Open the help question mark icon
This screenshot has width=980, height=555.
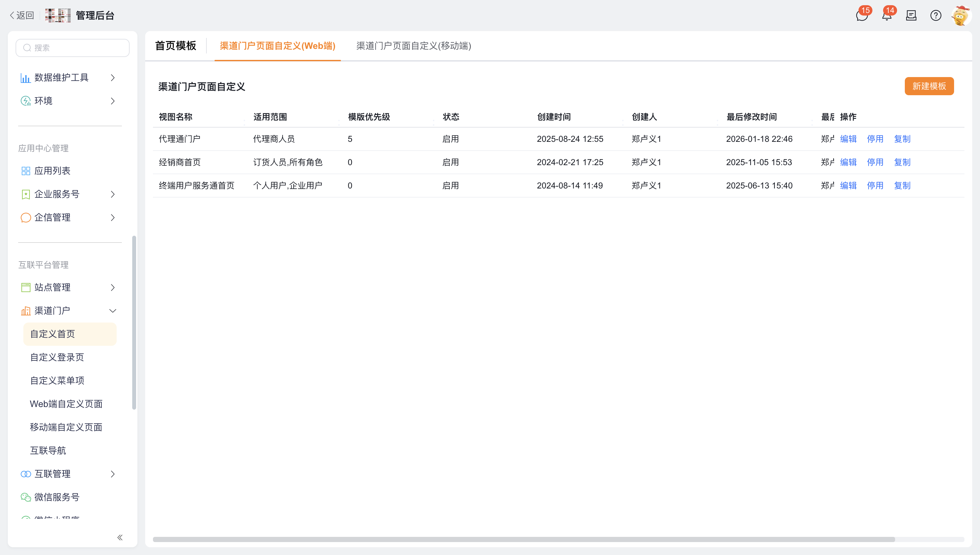point(935,16)
